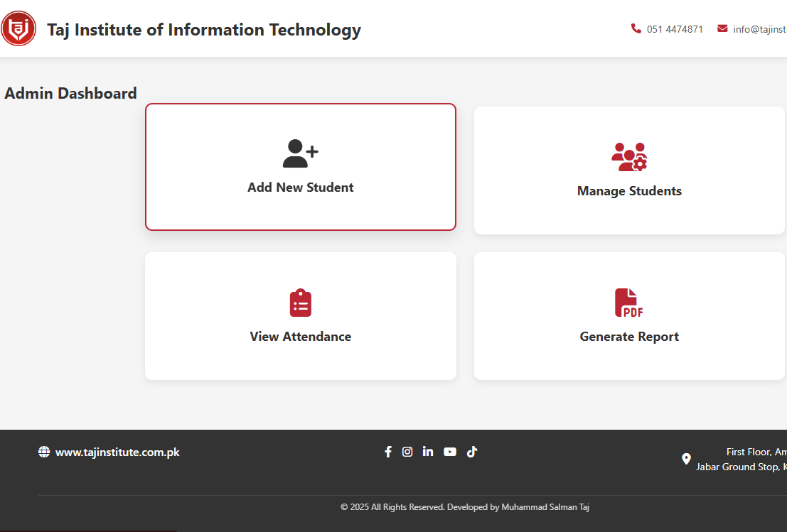
Task: Click the clipboard icon on View Attendance
Action: (x=301, y=303)
